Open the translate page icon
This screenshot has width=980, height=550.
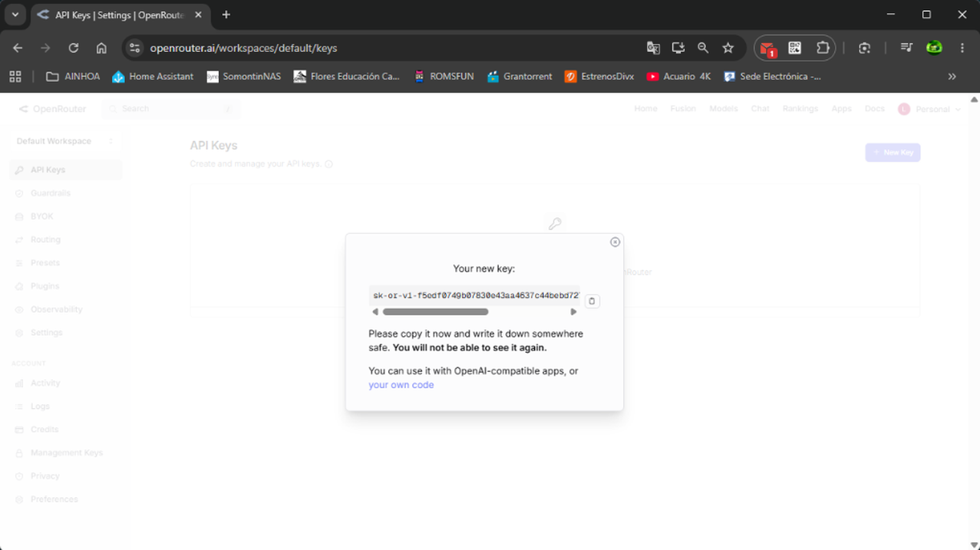tap(653, 48)
